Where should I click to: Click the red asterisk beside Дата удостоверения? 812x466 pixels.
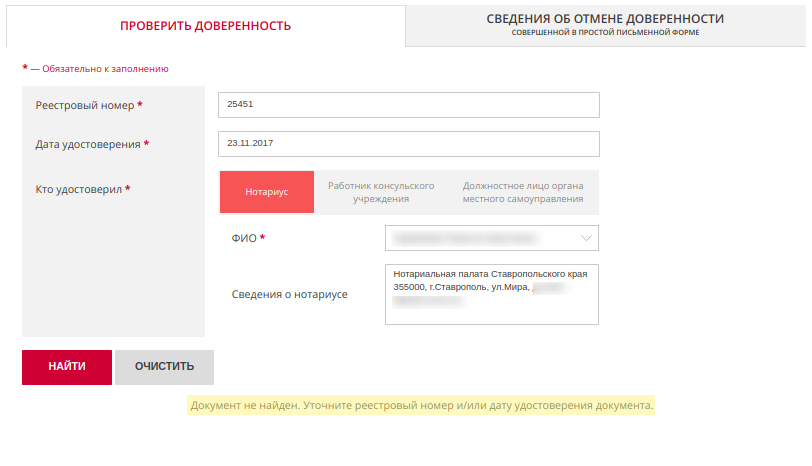pos(146,144)
